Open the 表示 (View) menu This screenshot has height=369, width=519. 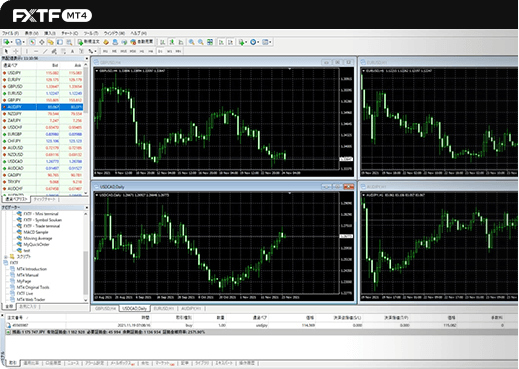(32, 33)
